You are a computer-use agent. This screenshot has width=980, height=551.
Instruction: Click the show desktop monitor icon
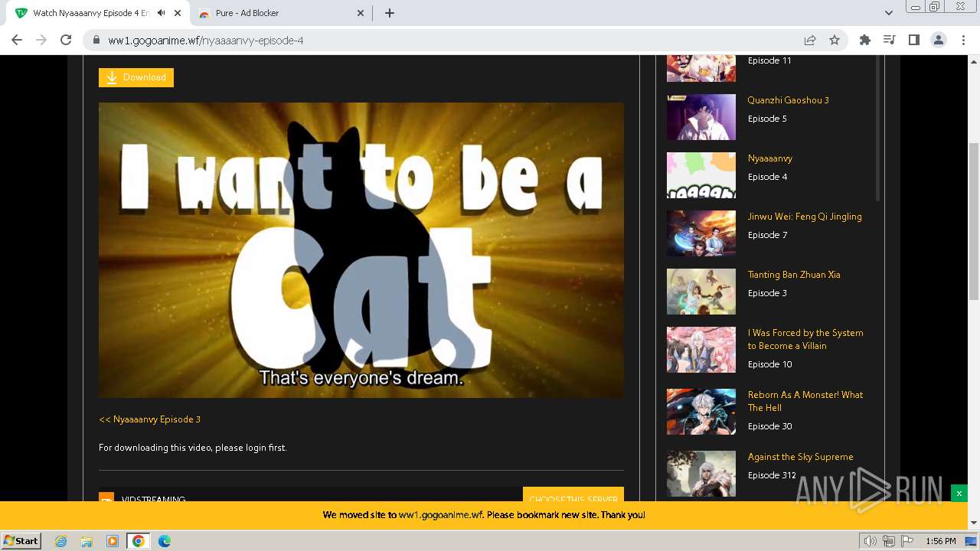click(x=971, y=541)
